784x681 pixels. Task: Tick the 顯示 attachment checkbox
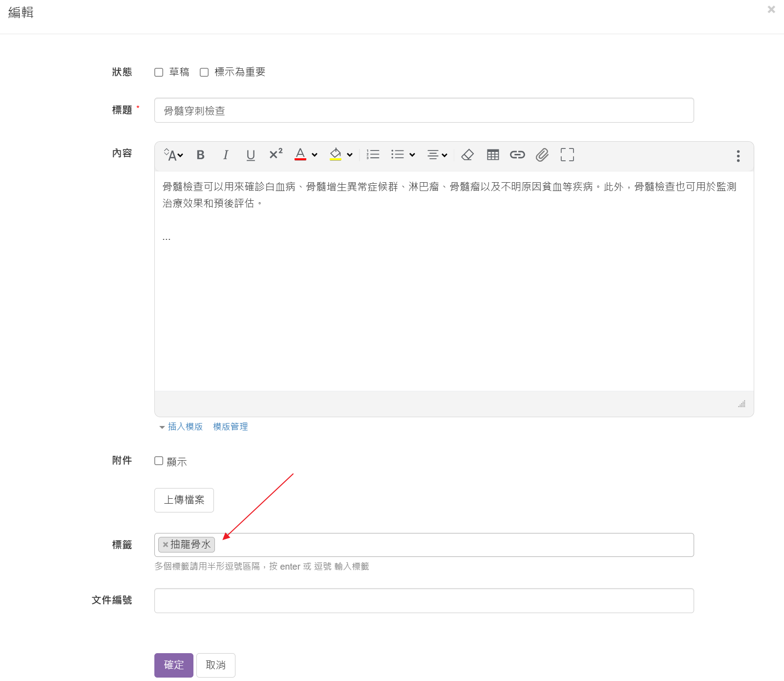tap(159, 461)
